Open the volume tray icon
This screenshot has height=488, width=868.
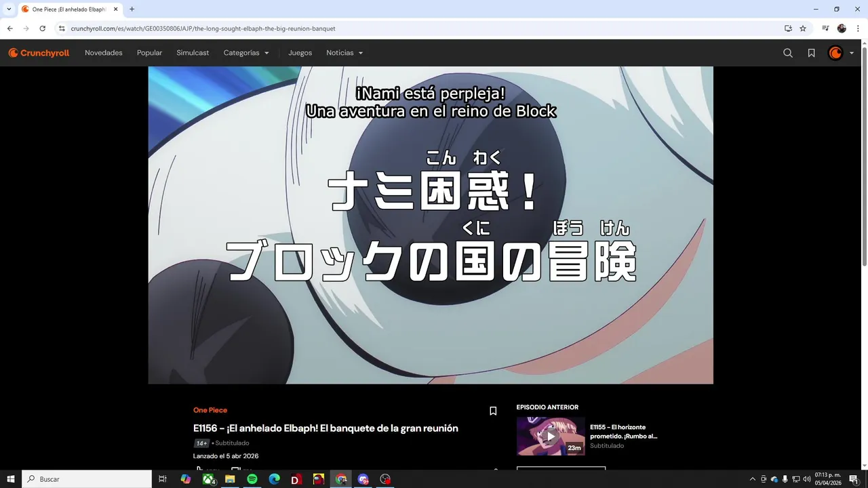point(807,479)
